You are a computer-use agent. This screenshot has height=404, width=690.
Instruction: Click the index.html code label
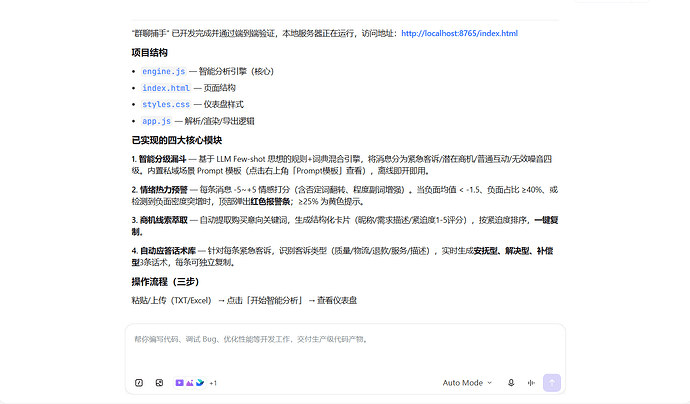pyautogui.click(x=166, y=88)
